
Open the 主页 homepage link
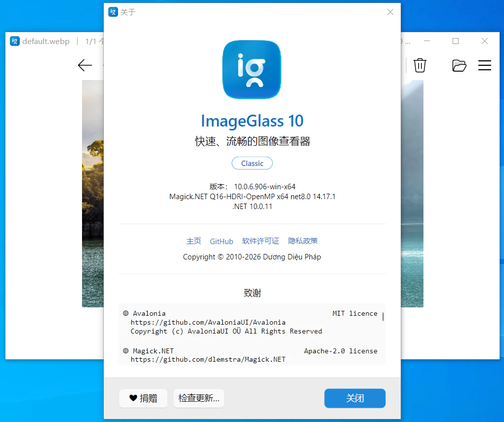pos(194,241)
